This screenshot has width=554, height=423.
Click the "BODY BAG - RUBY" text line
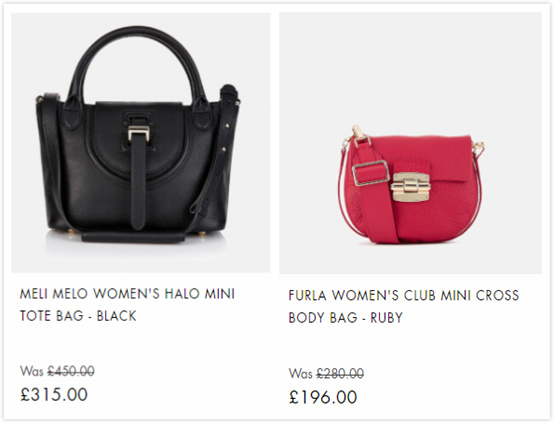click(346, 317)
